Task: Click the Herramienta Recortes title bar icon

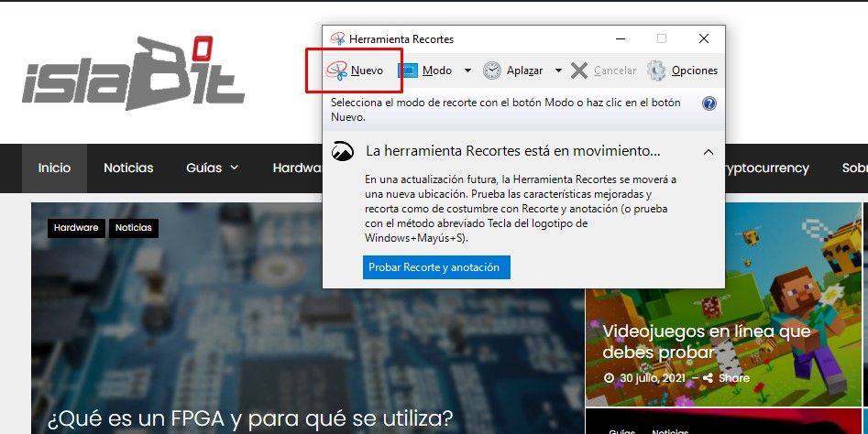Action: coord(338,39)
